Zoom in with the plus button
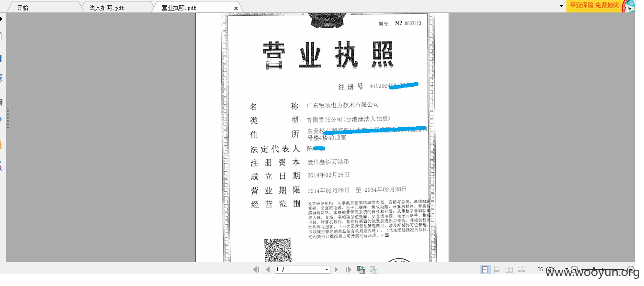This screenshot has height=286, width=644. tap(631, 269)
